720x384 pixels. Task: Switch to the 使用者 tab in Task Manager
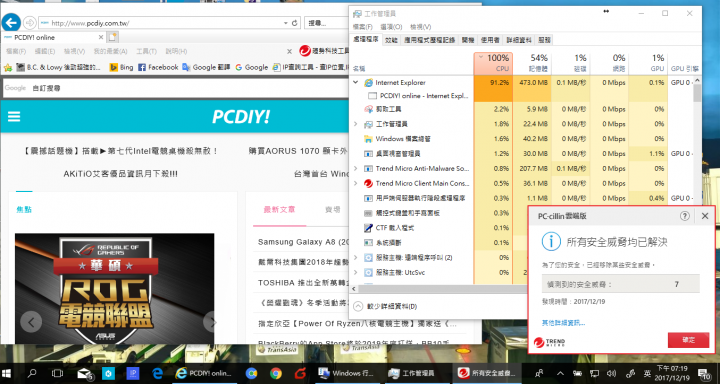click(490, 40)
